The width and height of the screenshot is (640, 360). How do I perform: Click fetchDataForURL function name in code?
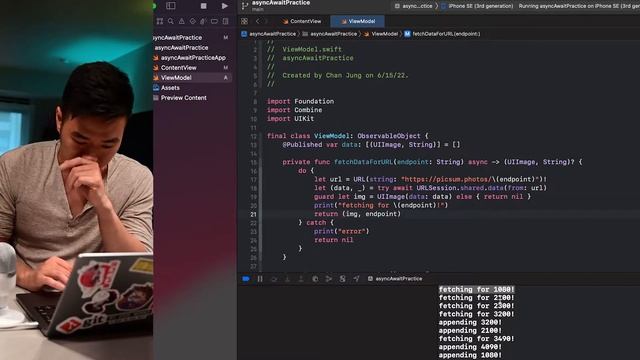point(363,162)
